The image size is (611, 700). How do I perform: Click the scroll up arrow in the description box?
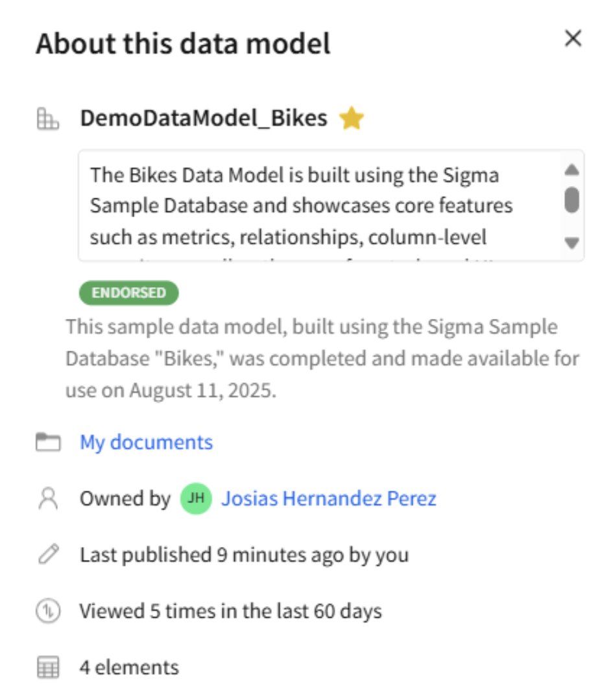coord(571,170)
